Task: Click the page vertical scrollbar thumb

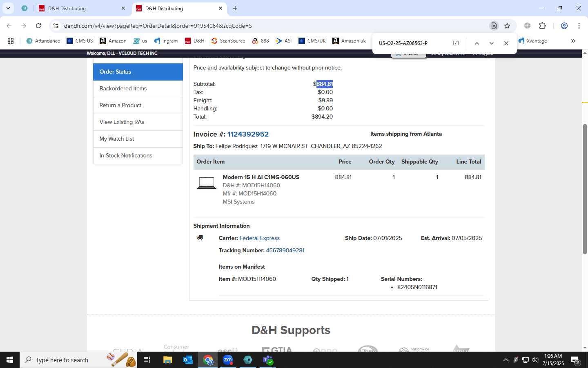Action: tap(585, 188)
